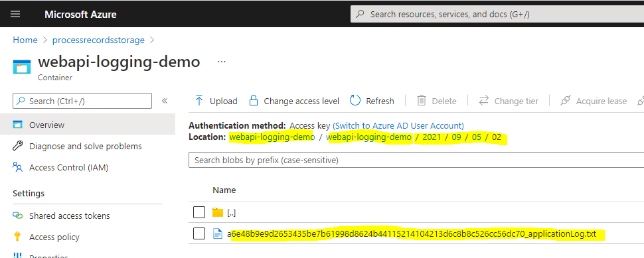Click Switch to Azure AD User Account link
The height and width of the screenshot is (258, 644).
(x=398, y=125)
